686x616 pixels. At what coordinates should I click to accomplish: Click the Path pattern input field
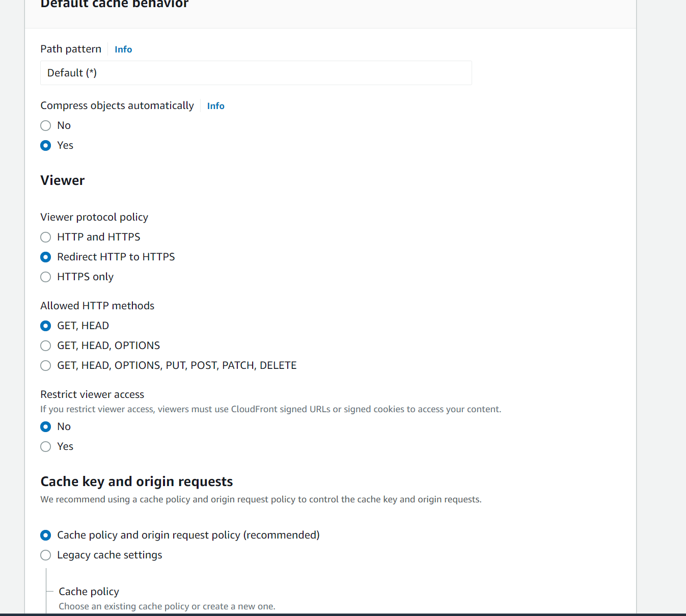pos(256,73)
